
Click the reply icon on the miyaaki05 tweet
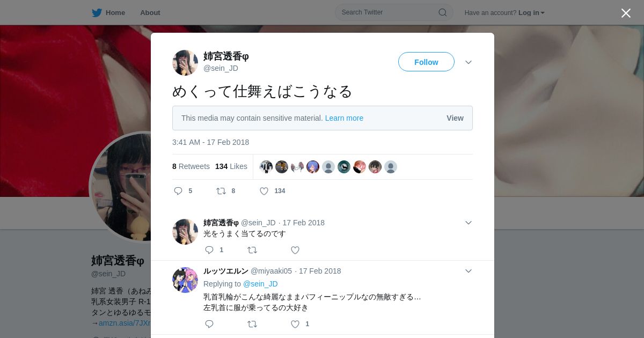(209, 324)
